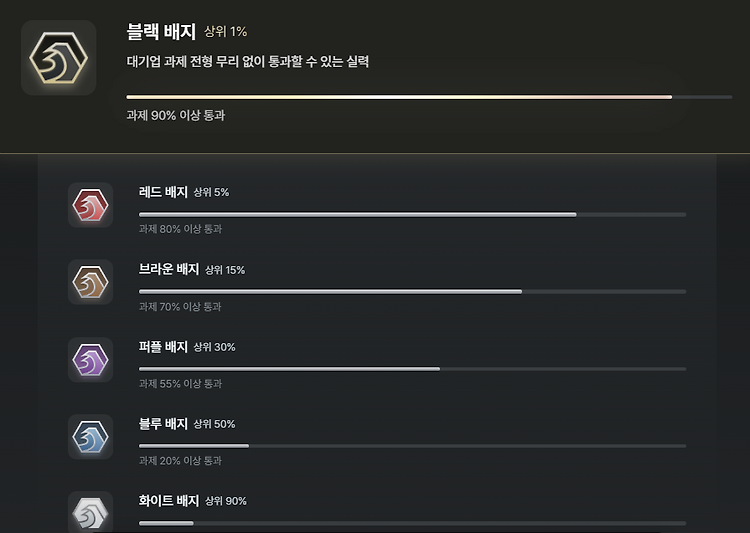The image size is (750, 533).
Task: Click the red badge hexagon icon
Action: (x=90, y=205)
